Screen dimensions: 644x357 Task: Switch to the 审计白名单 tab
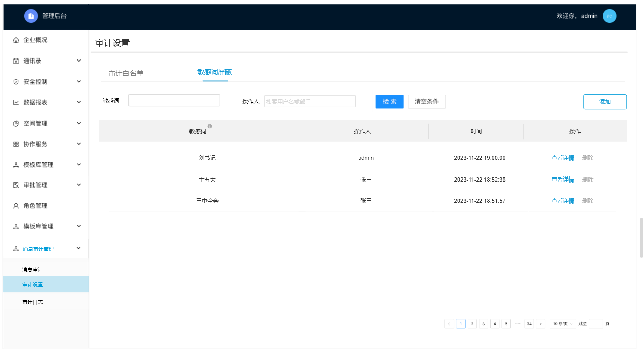tap(126, 73)
